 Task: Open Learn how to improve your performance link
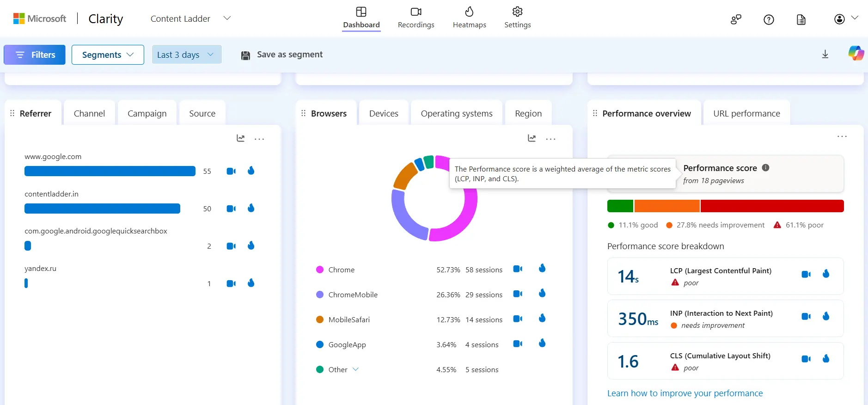coord(685,393)
